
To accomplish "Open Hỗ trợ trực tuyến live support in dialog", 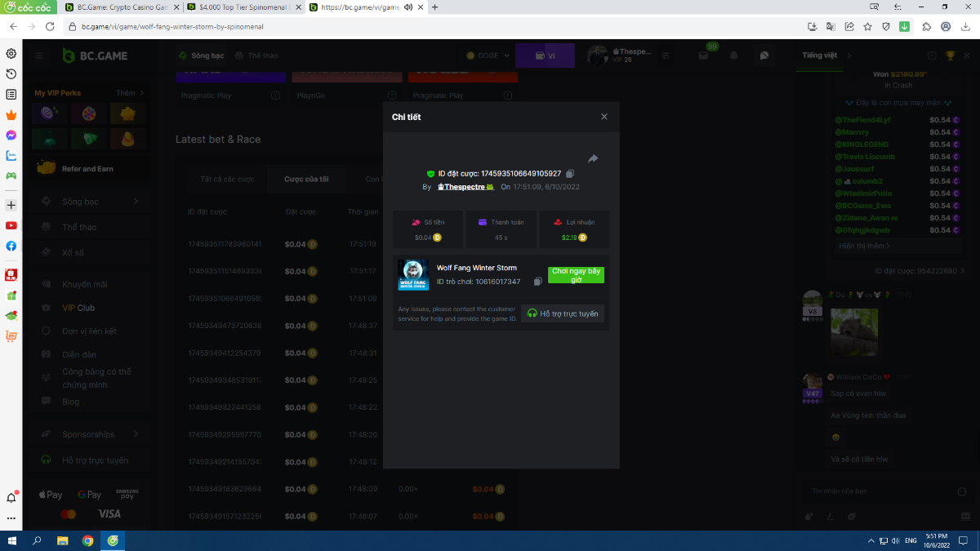I will (x=563, y=313).
